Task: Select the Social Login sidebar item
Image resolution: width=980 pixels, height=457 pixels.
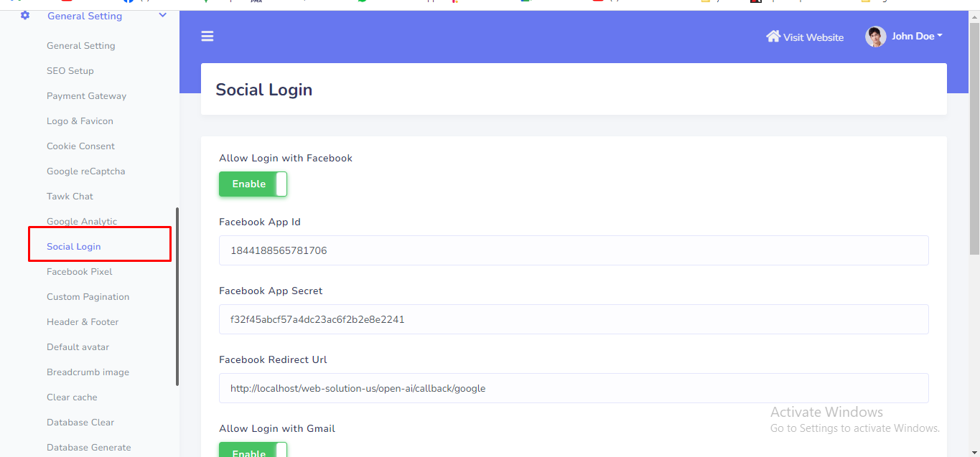Action: pos(74,247)
